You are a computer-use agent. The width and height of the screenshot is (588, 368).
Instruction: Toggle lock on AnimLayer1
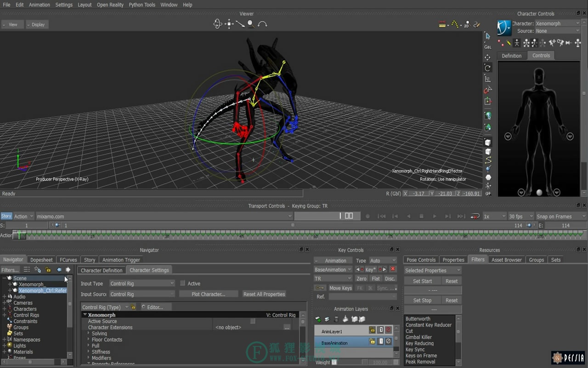[x=373, y=330]
